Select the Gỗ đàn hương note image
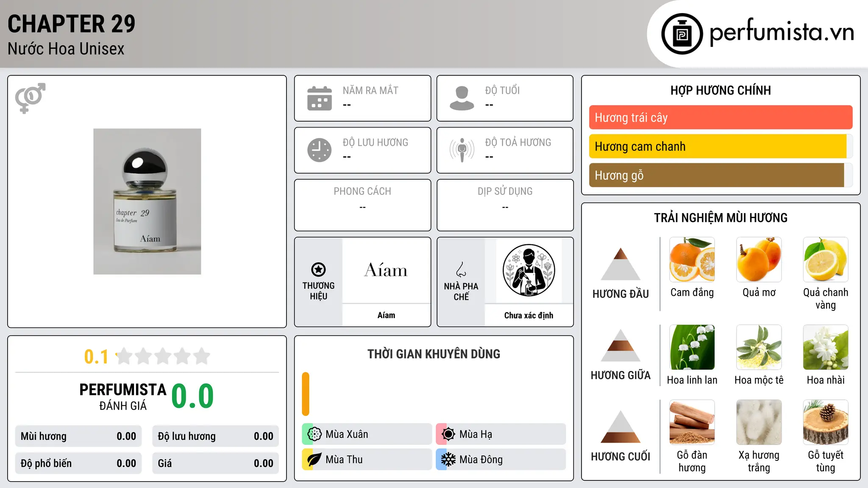Image resolution: width=868 pixels, height=488 pixels. (692, 422)
